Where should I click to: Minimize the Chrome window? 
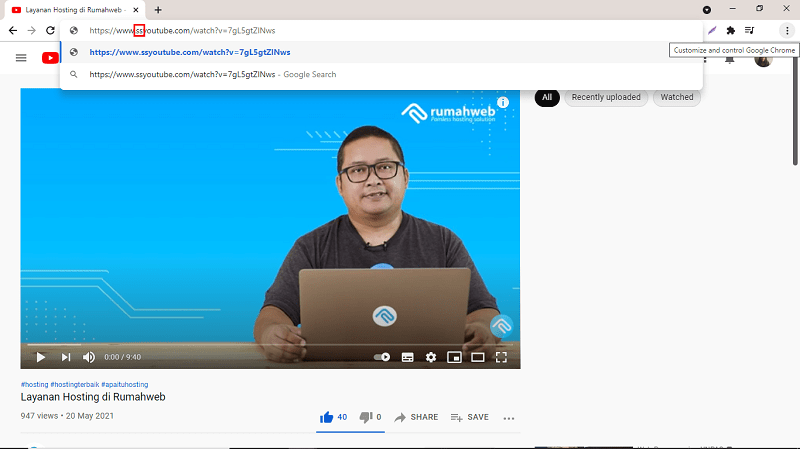click(733, 9)
